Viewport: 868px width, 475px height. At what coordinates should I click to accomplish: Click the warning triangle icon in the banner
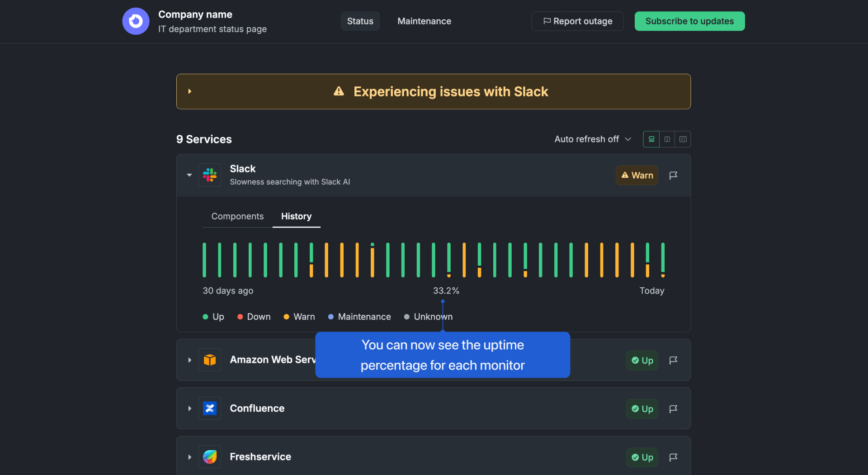(339, 91)
